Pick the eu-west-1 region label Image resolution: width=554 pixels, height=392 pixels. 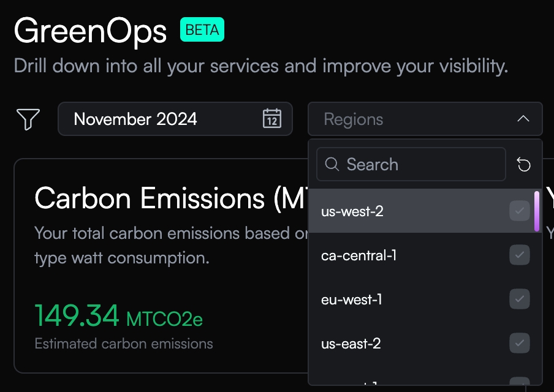[352, 300]
